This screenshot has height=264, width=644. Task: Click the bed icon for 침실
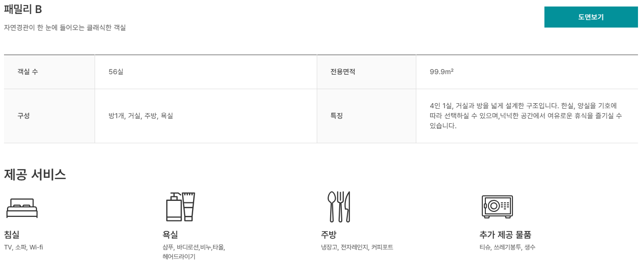(x=22, y=208)
